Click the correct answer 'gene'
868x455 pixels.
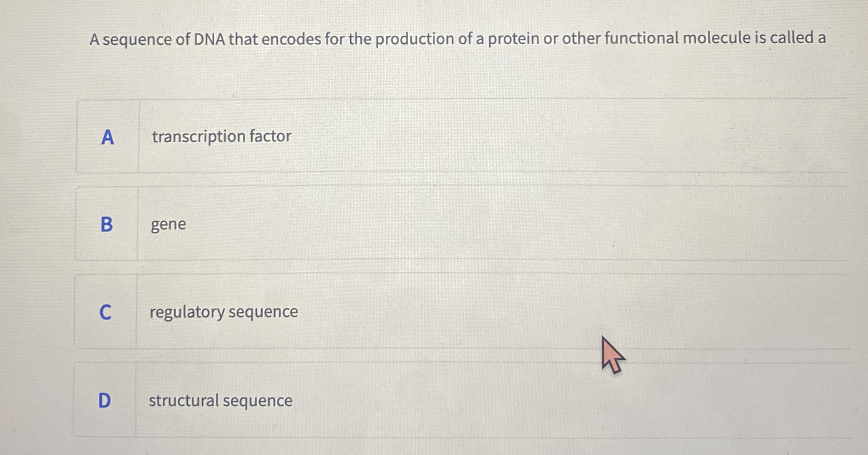pyautogui.click(x=167, y=224)
